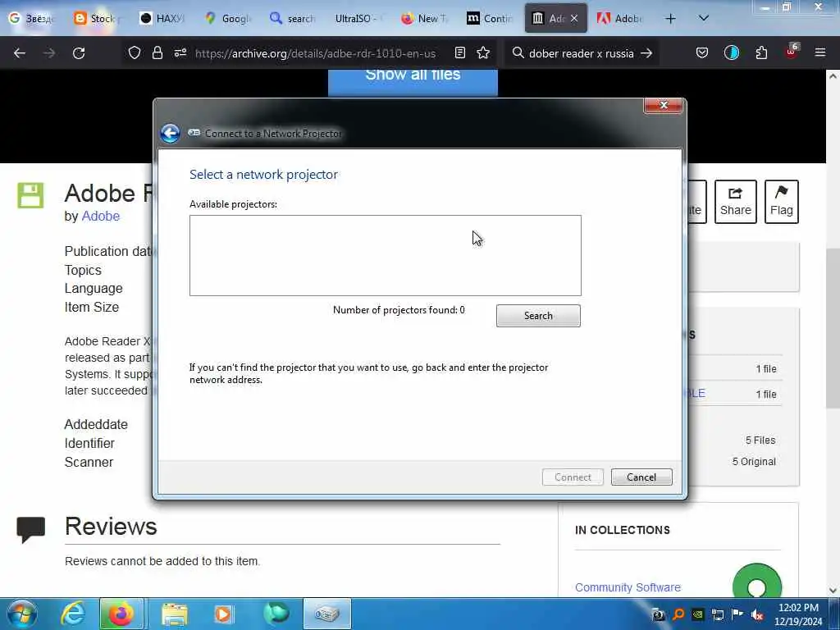The image size is (840, 630).
Task: Open the extensions puzzle icon
Action: 761,53
